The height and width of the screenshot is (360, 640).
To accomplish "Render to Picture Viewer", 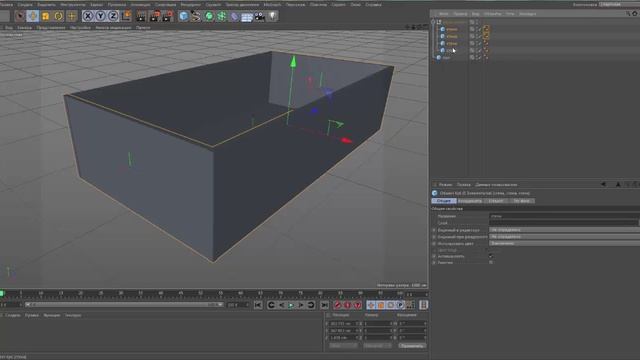I will click(155, 16).
